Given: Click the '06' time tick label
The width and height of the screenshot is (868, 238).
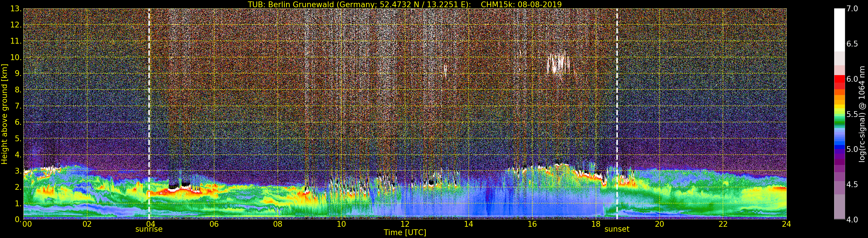Looking at the screenshot, I should click(x=214, y=224).
